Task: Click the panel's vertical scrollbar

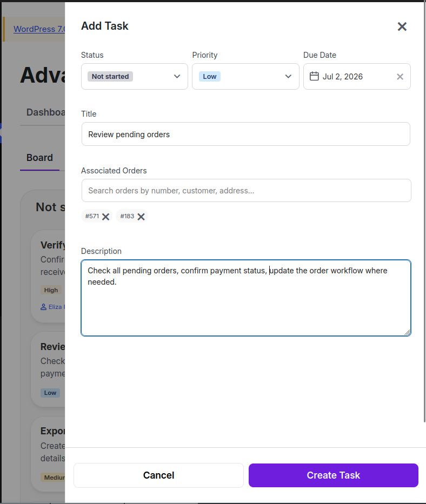Action: (x=424, y=212)
